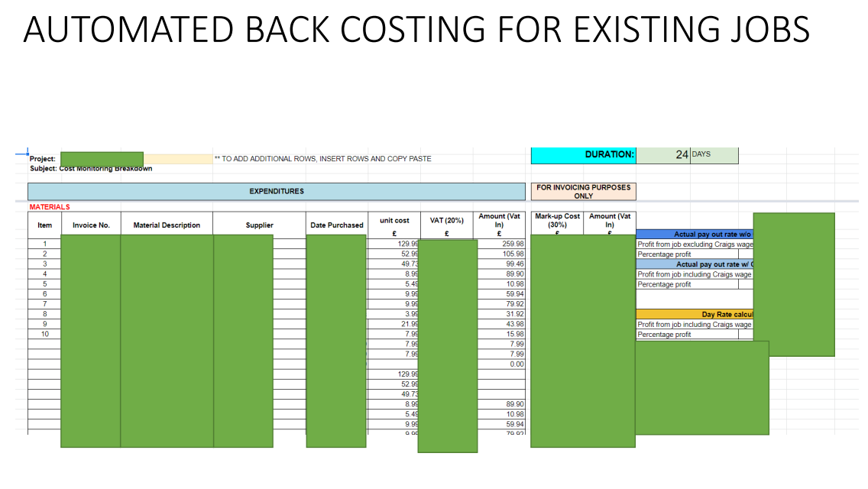The width and height of the screenshot is (868, 489).
Task: Select the Item column header
Action: click(x=45, y=225)
